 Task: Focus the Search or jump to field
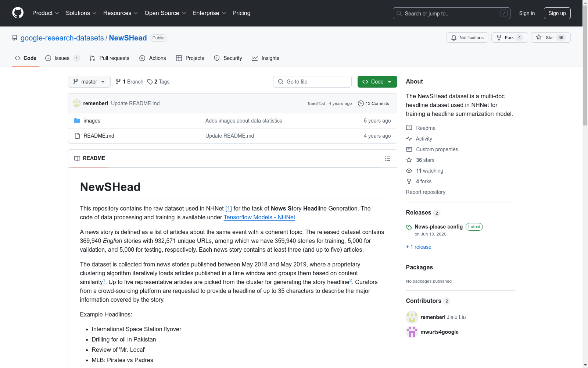(x=452, y=13)
